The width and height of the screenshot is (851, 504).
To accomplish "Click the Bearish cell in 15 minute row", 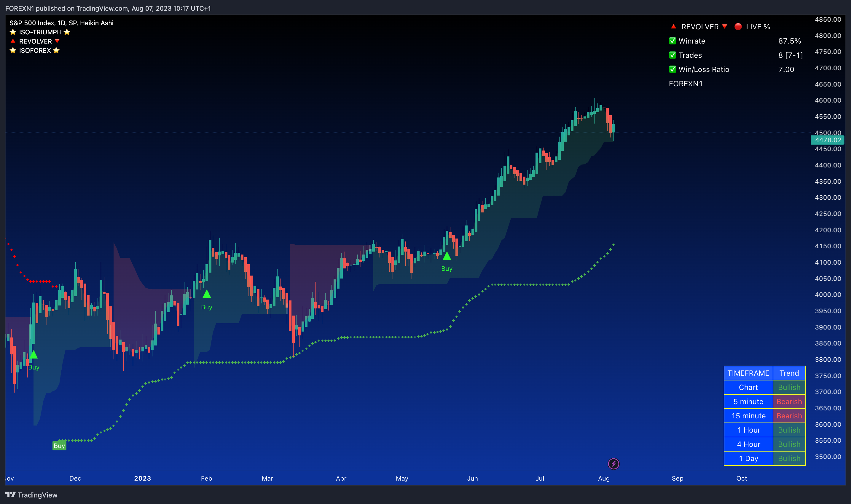I will coord(789,416).
